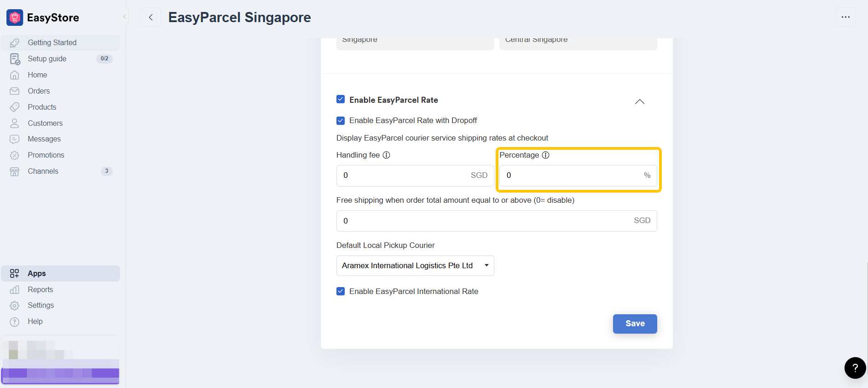Go back using the arrow button
868x388 pixels.
150,17
